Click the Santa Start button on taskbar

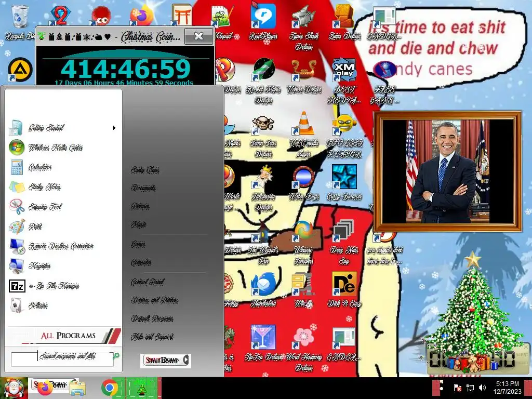point(14,388)
